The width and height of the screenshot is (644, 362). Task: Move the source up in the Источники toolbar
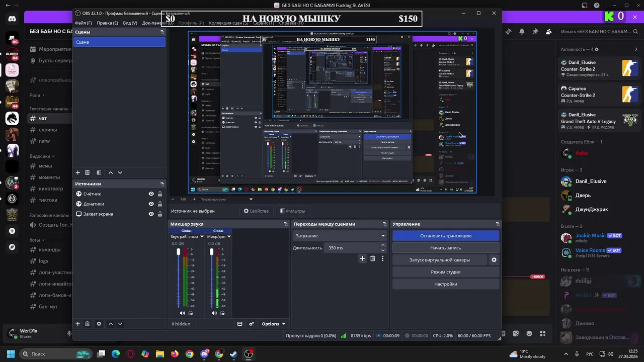click(111, 324)
